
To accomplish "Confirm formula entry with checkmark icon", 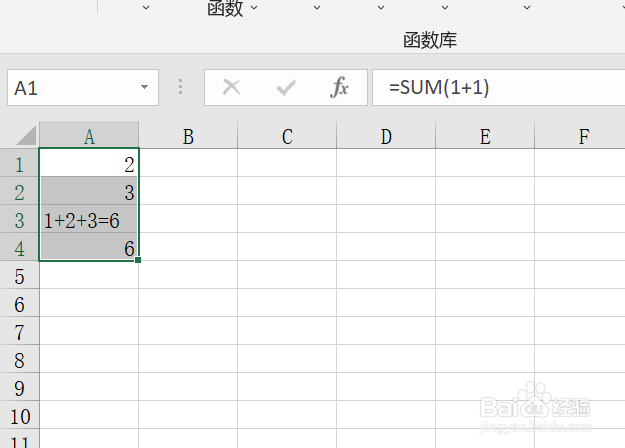I will point(286,88).
